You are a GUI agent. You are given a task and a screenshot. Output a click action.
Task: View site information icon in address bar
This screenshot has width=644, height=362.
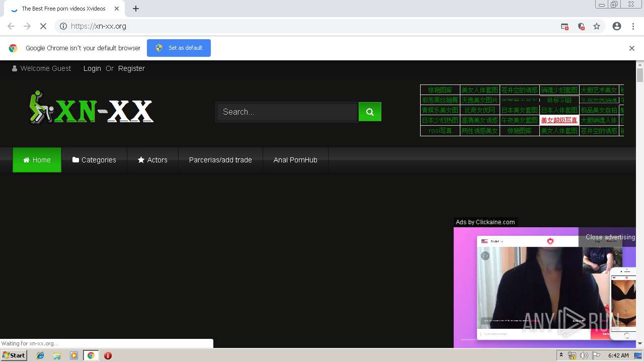pyautogui.click(x=63, y=26)
